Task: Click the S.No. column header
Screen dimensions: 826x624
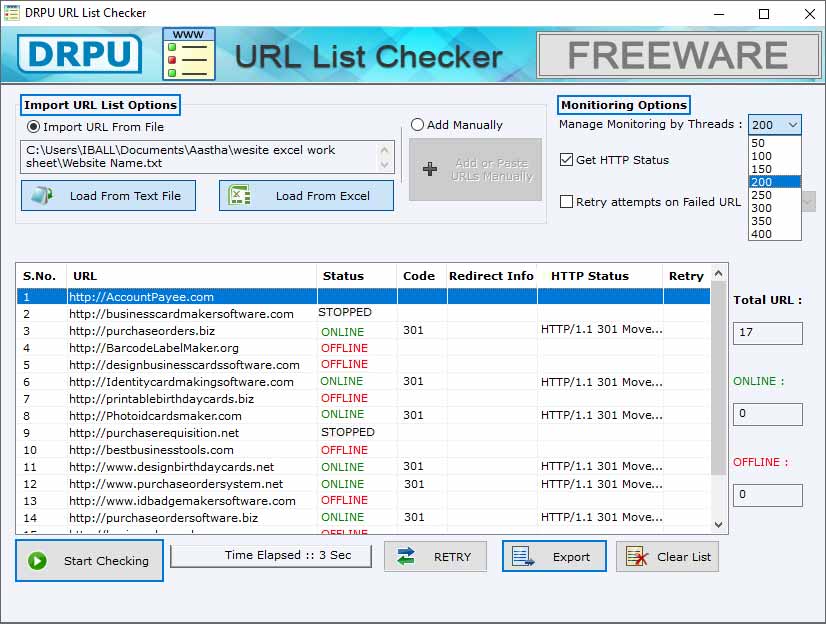Action: (x=41, y=276)
